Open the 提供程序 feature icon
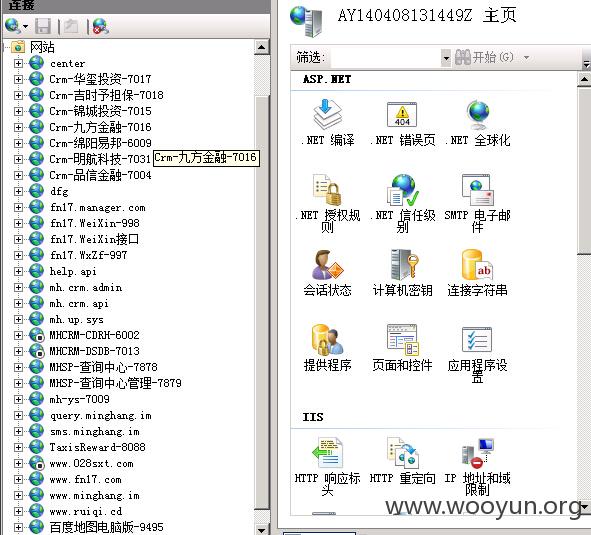Viewport: 591px width, 535px height. pyautogui.click(x=327, y=340)
